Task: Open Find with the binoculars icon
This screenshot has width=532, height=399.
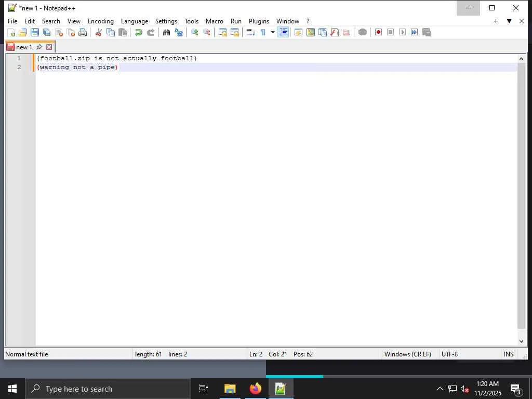Action: tap(166, 32)
